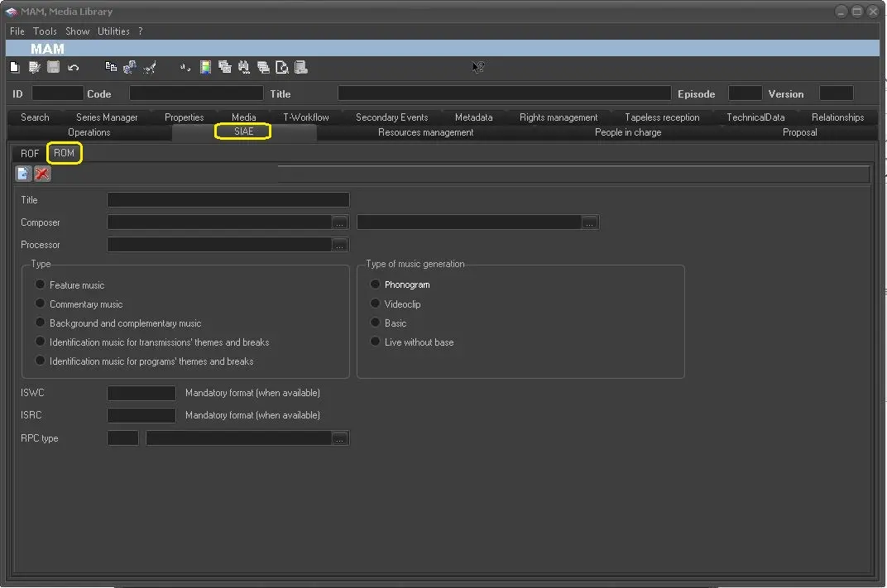Image resolution: width=887 pixels, height=588 pixels.
Task: Switch to the Rights management tab
Action: (559, 117)
